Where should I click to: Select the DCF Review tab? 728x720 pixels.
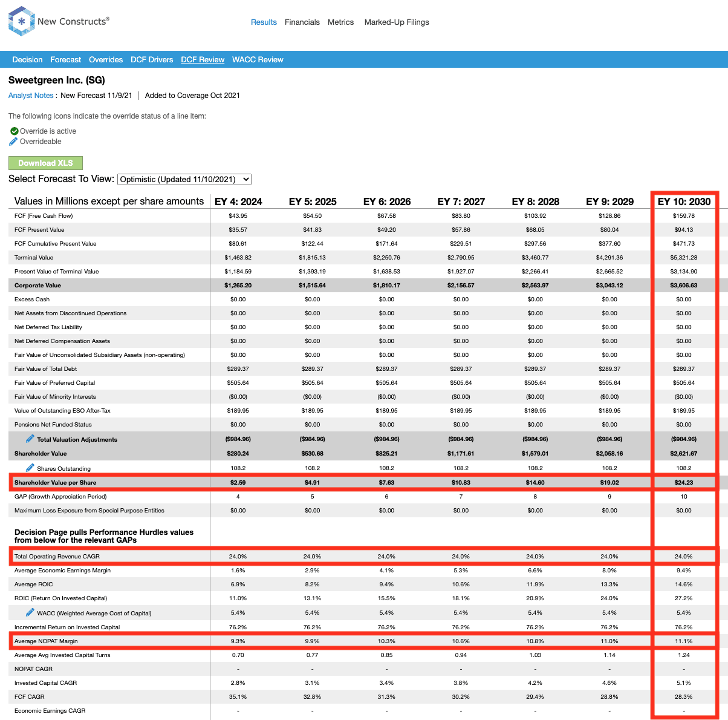[x=203, y=60]
